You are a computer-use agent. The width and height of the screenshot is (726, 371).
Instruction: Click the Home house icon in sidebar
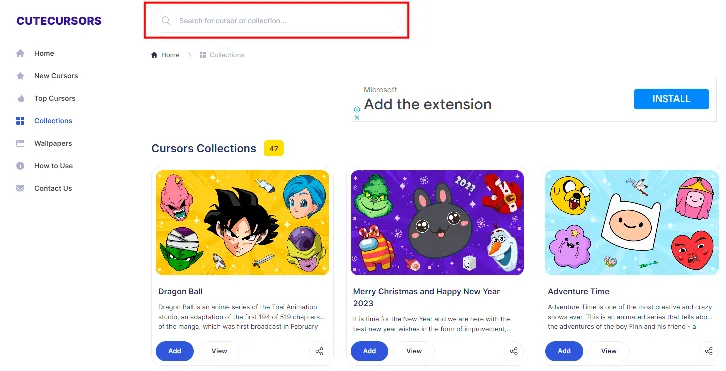(x=20, y=53)
